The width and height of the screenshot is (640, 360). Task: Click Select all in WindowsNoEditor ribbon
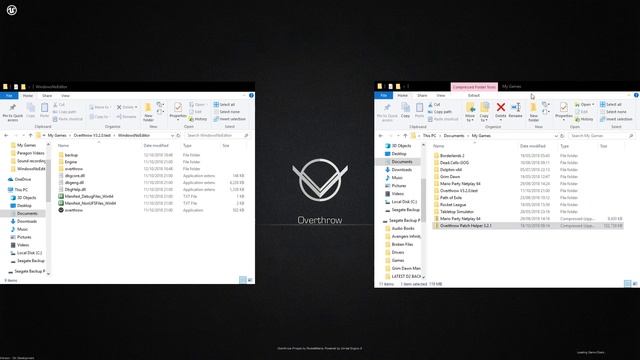224,104
